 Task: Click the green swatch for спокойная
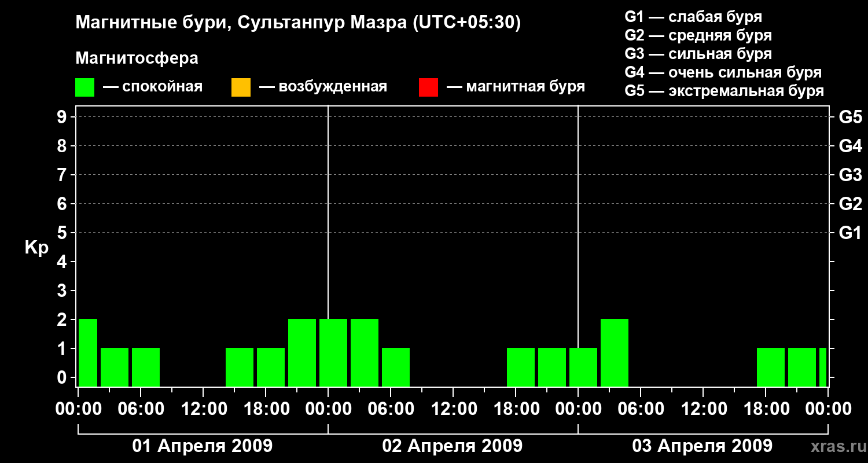[85, 87]
